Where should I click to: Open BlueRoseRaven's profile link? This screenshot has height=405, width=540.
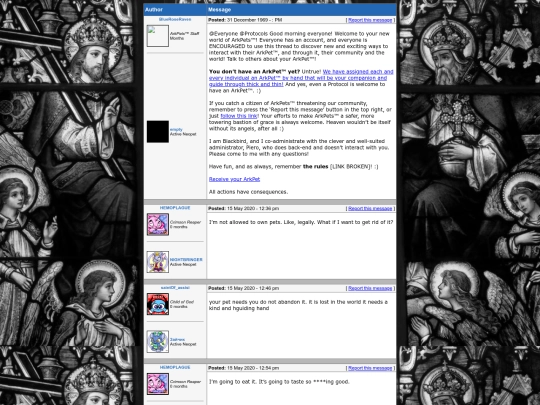click(175, 19)
